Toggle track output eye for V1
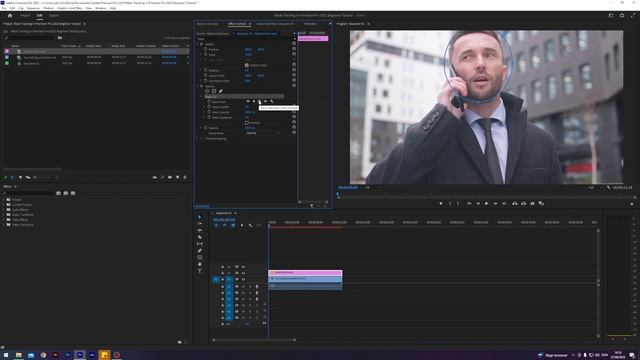Screen dimensions: 640x360 pos(243,279)
